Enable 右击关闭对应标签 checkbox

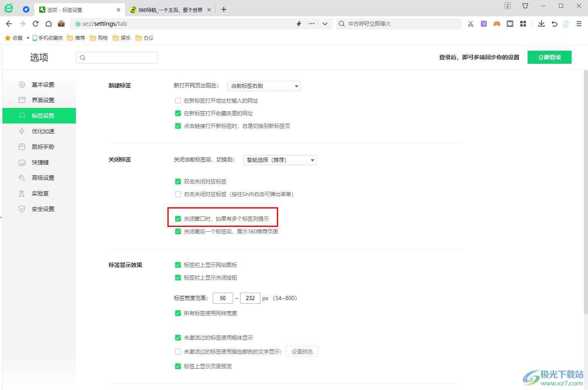(178, 194)
